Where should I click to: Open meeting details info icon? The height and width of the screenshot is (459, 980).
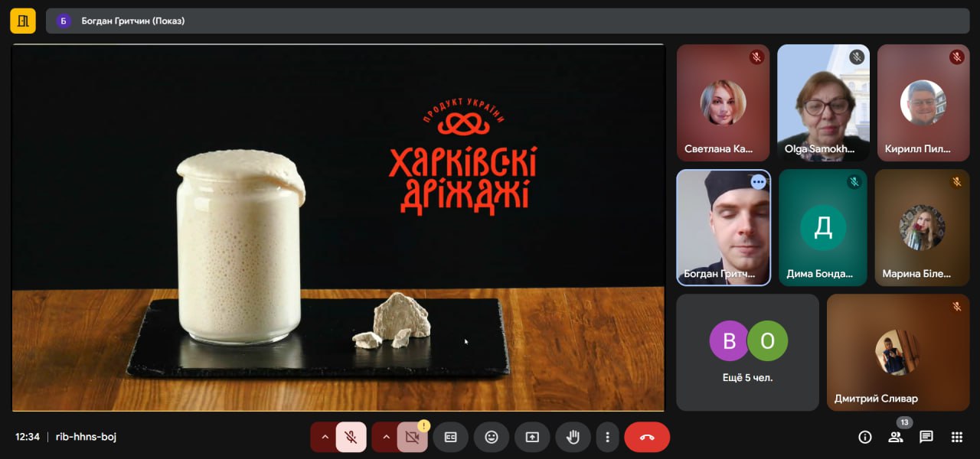click(865, 437)
